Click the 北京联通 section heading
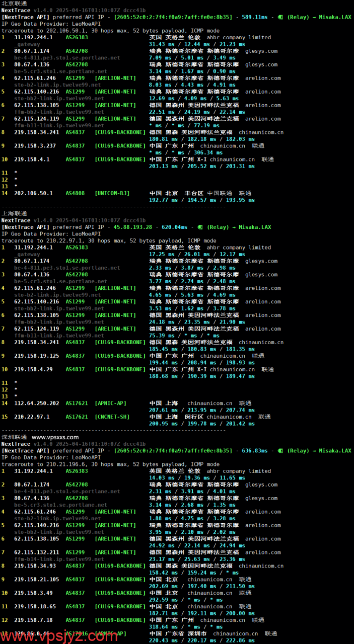The height and width of the screenshot is (644, 354). [14, 4]
